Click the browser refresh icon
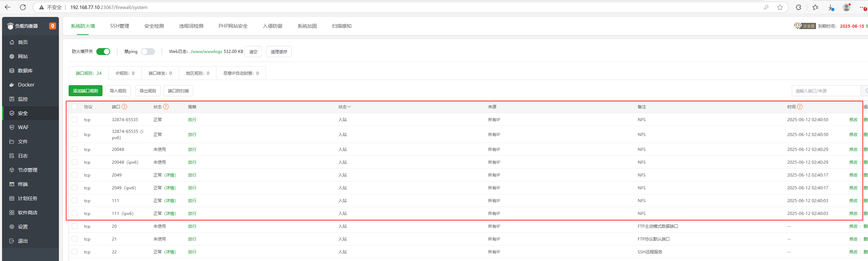Screen dimensions: 868x261 click(23, 7)
